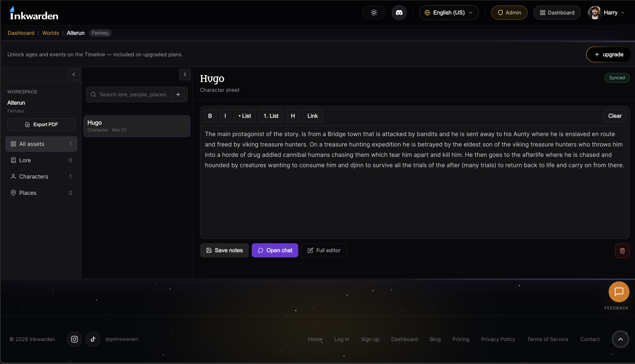Screen dimensions: 635x364
Task: Open Inkwarden's Instagram page
Action: pos(74,339)
